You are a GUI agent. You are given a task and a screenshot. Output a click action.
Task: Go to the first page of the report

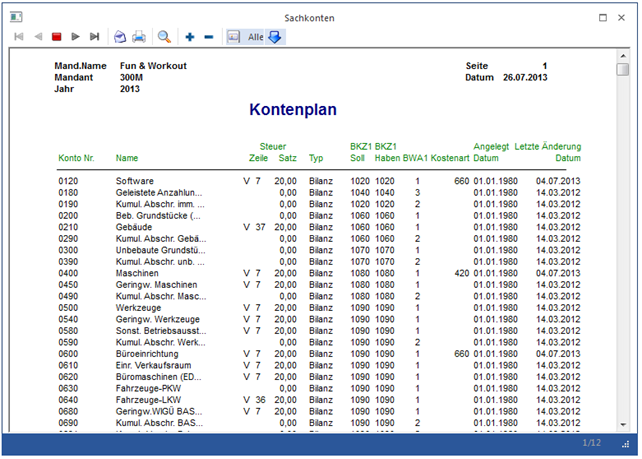(x=19, y=37)
